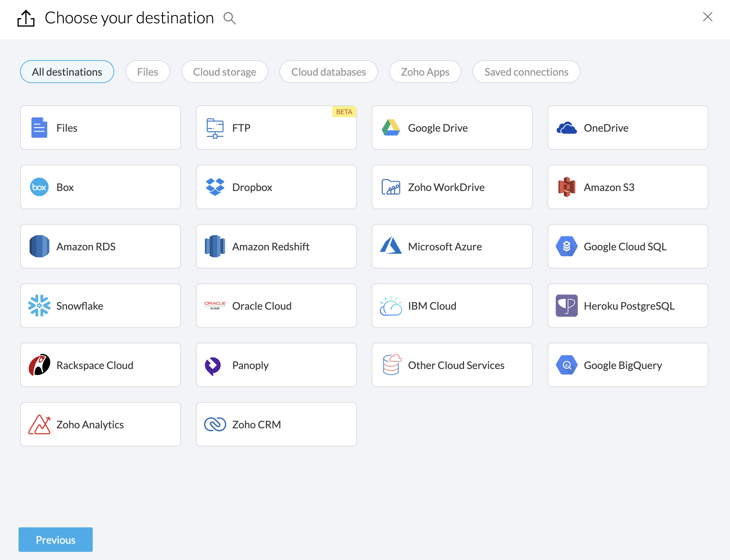Select the Files filter tab
730x560 pixels.
[148, 72]
